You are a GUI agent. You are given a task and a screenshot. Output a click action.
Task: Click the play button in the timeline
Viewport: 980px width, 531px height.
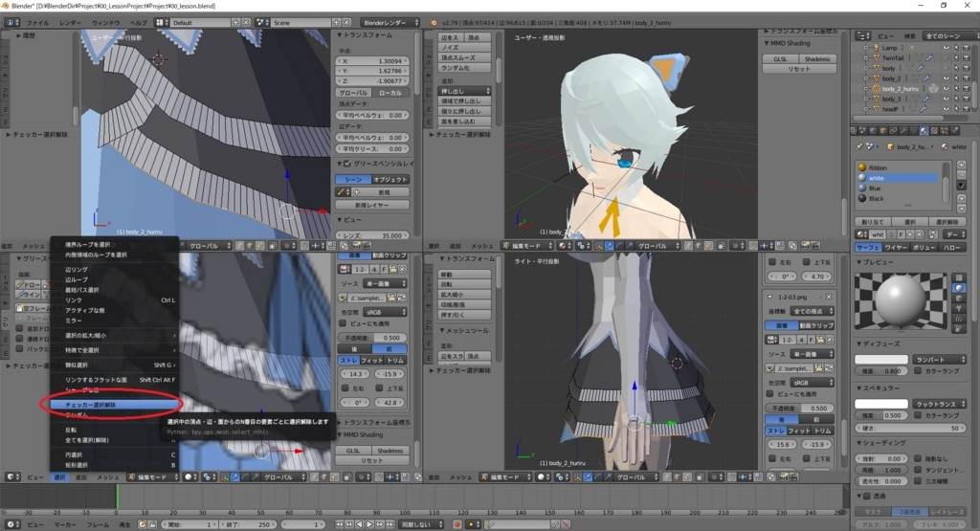tap(369, 524)
